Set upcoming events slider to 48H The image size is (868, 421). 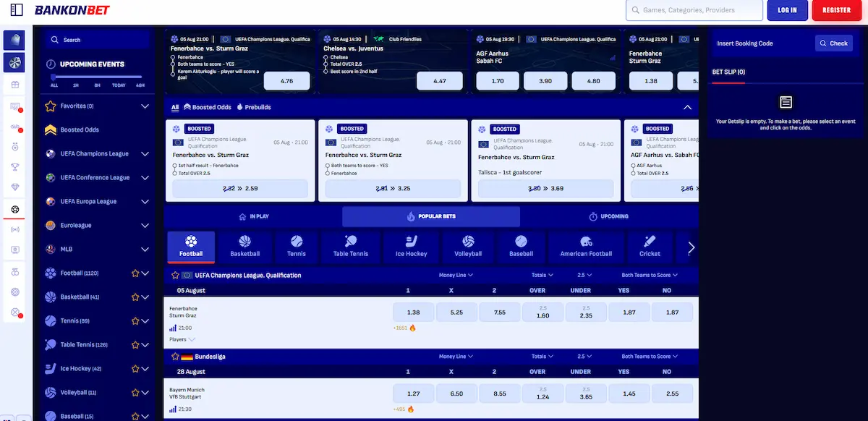(x=140, y=85)
